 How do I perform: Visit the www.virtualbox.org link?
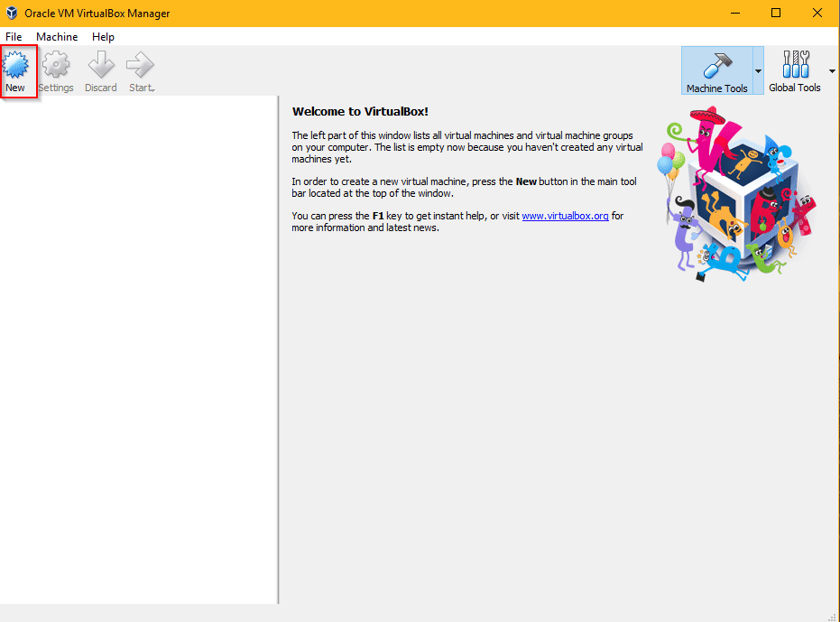(565, 216)
